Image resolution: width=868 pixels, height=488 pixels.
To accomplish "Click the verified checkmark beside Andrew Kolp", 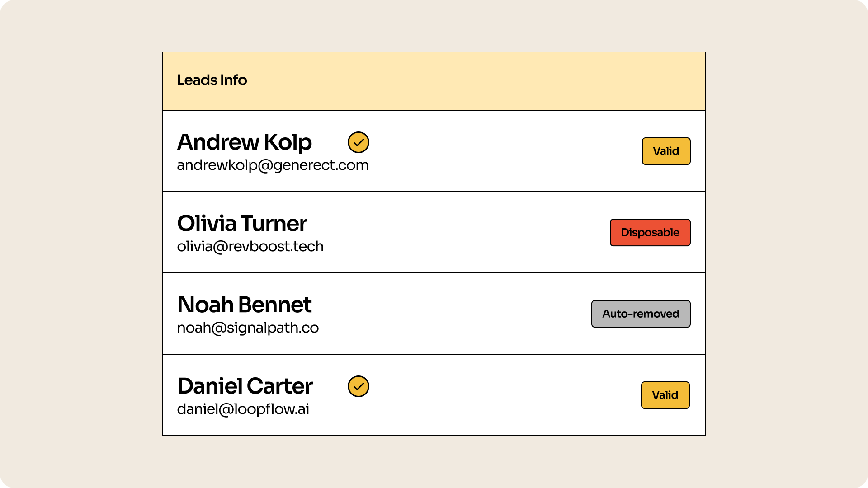I will click(359, 142).
